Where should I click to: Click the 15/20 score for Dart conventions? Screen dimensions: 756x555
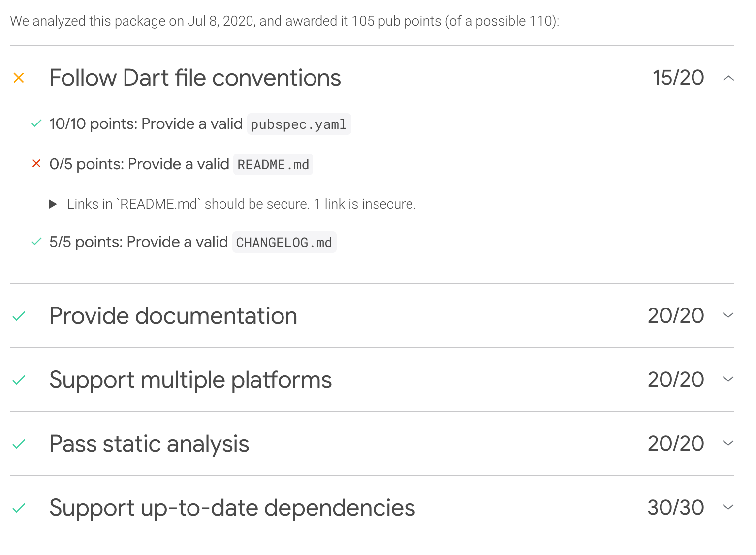click(678, 78)
